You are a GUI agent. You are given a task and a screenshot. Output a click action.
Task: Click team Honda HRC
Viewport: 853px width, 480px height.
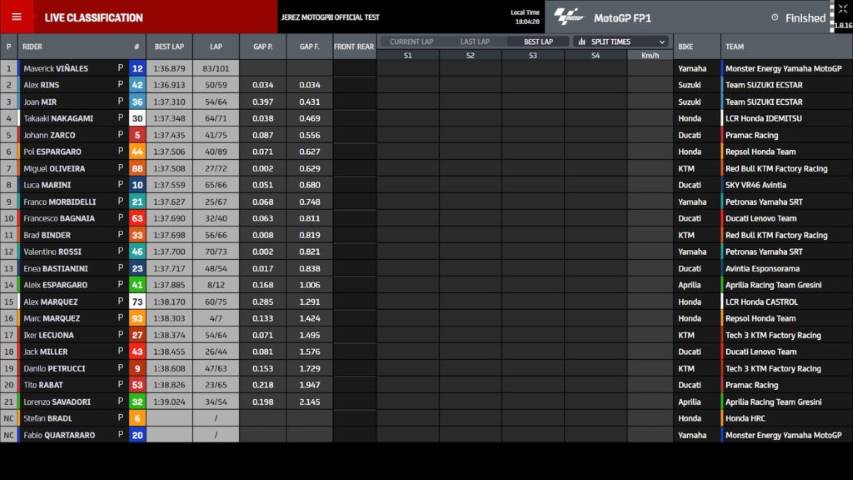pyautogui.click(x=745, y=419)
